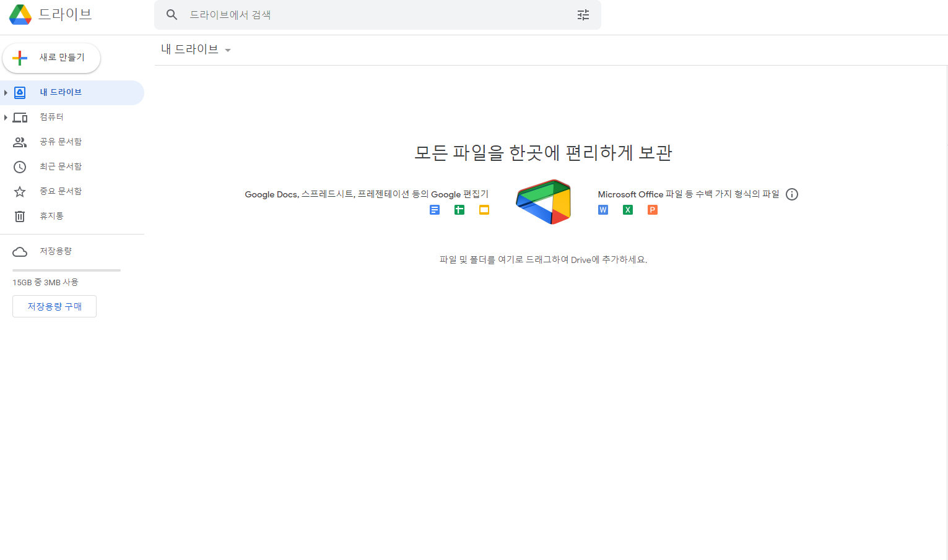The width and height of the screenshot is (948, 560).
Task: Click the search input field 드라이브에서 검색
Action: pyautogui.click(x=378, y=15)
